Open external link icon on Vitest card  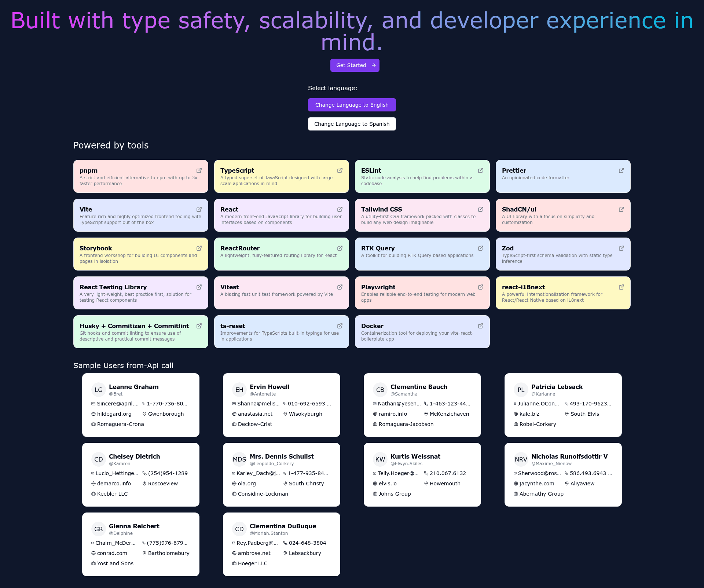pyautogui.click(x=340, y=287)
